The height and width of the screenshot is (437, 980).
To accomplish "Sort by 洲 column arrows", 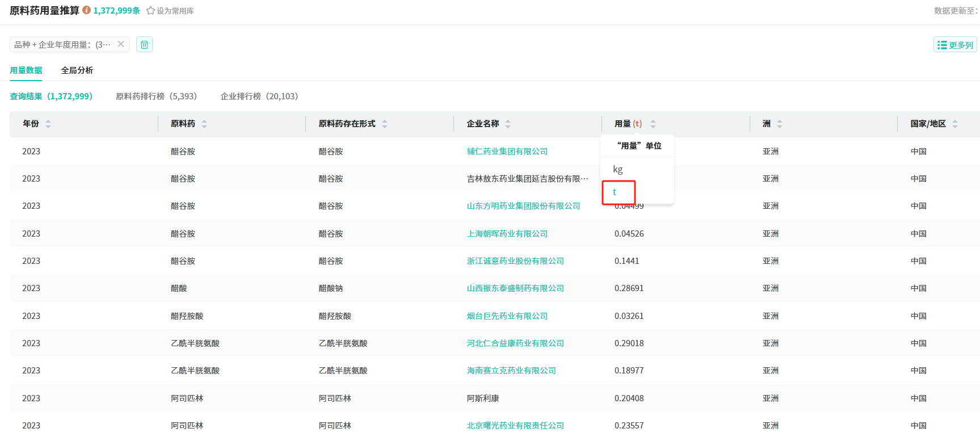I will [x=780, y=124].
